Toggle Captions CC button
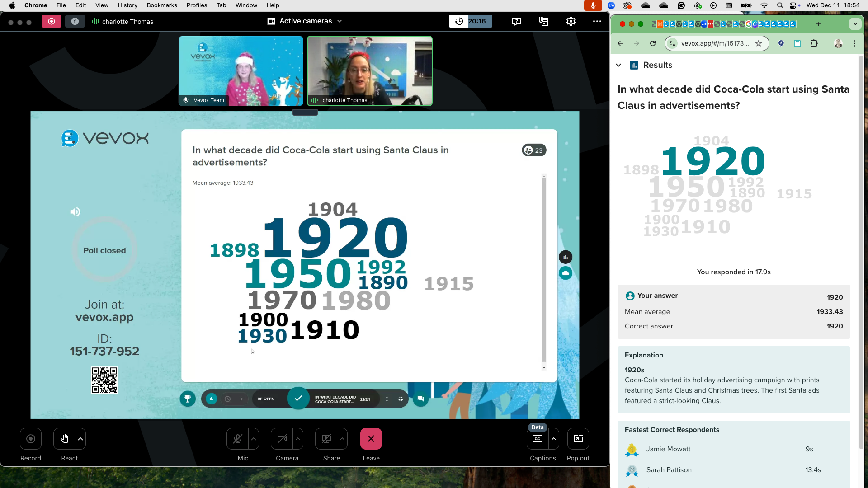This screenshot has height=488, width=868. tap(538, 439)
